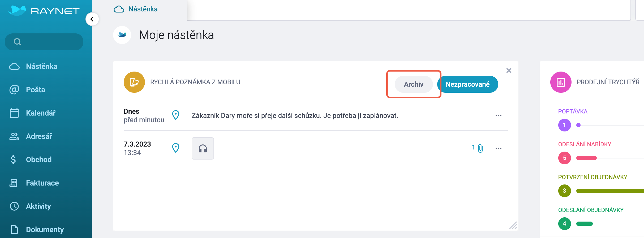Screen dimensions: 644x238
Task: Close the quick note widget
Action: click(509, 70)
